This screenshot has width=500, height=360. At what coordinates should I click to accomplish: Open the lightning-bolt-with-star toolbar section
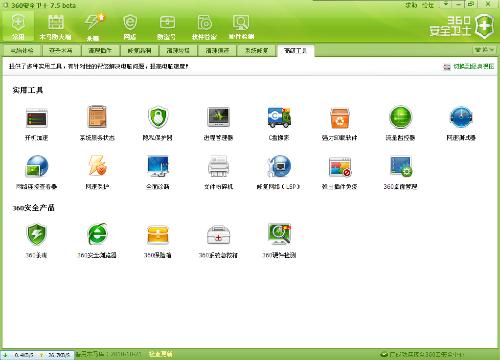pos(94,27)
